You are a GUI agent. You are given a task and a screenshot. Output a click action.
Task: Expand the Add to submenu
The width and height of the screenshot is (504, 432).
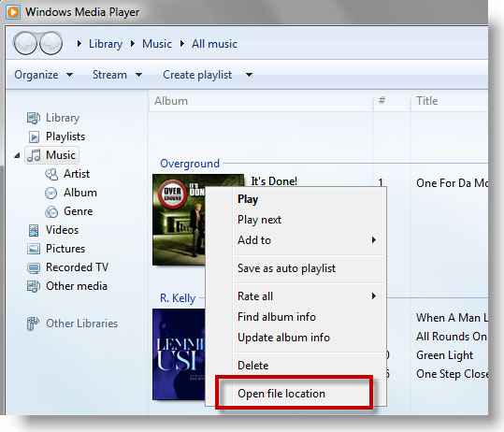(x=307, y=240)
